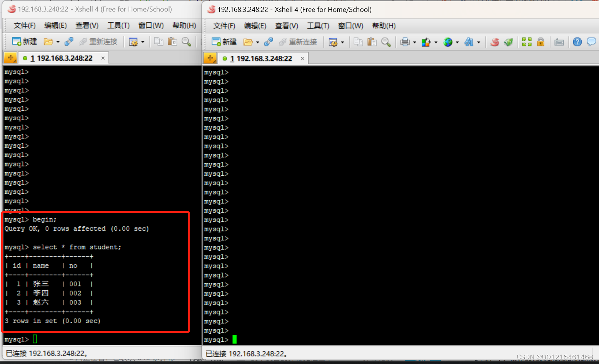Click the copy icon in right window toolbar
The height and width of the screenshot is (364, 599).
(358, 42)
